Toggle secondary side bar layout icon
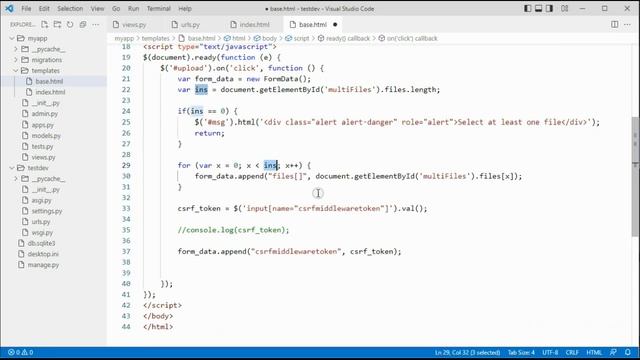Screen dimensions: 640x360 [549, 8]
